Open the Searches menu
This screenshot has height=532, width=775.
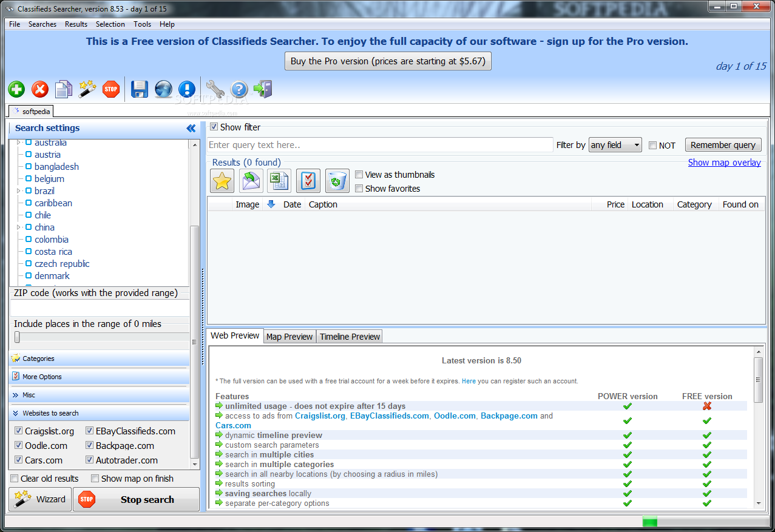pos(42,24)
